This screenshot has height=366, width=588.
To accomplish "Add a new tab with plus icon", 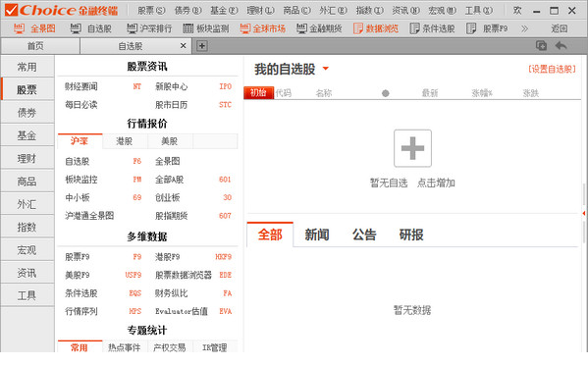I will [x=202, y=46].
